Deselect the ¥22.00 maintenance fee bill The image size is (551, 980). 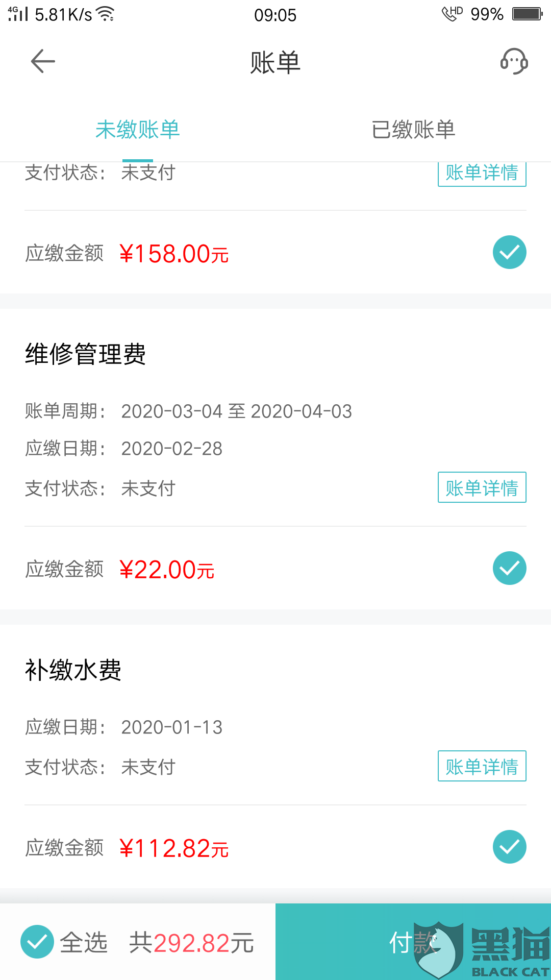click(509, 568)
